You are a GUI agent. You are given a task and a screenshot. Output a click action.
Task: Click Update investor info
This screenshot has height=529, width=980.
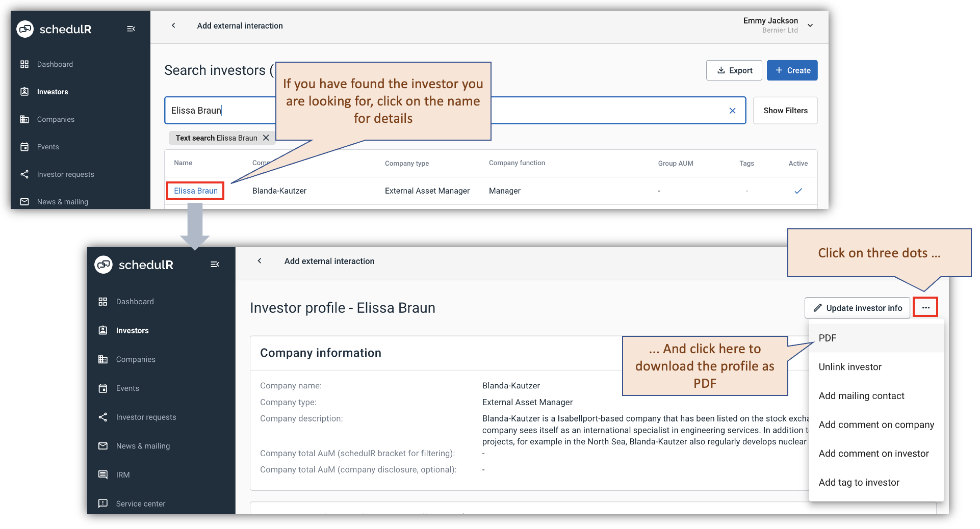tap(857, 307)
